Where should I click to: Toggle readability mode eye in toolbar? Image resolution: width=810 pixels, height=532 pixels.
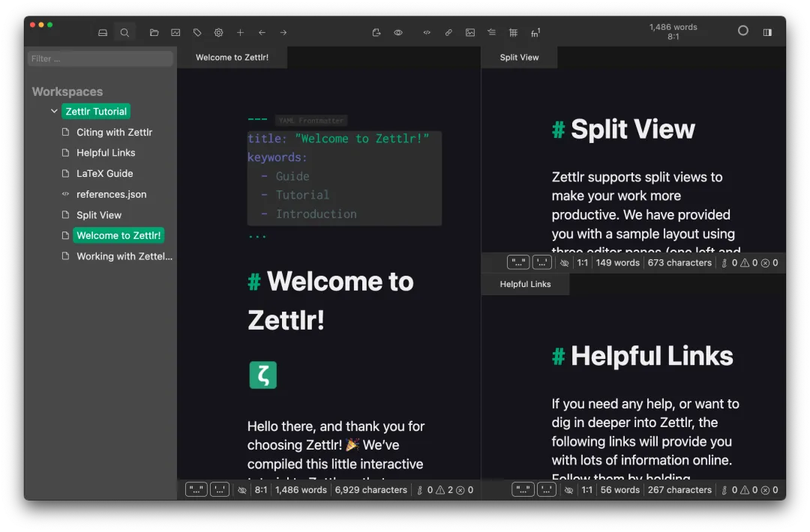tap(398, 32)
